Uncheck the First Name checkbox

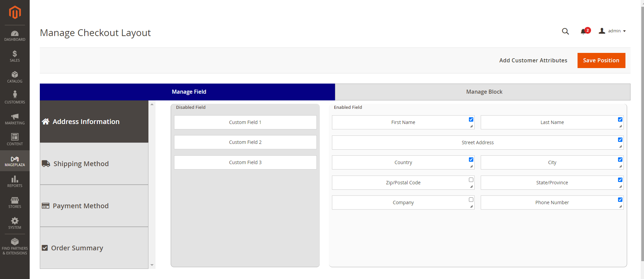coord(471,120)
